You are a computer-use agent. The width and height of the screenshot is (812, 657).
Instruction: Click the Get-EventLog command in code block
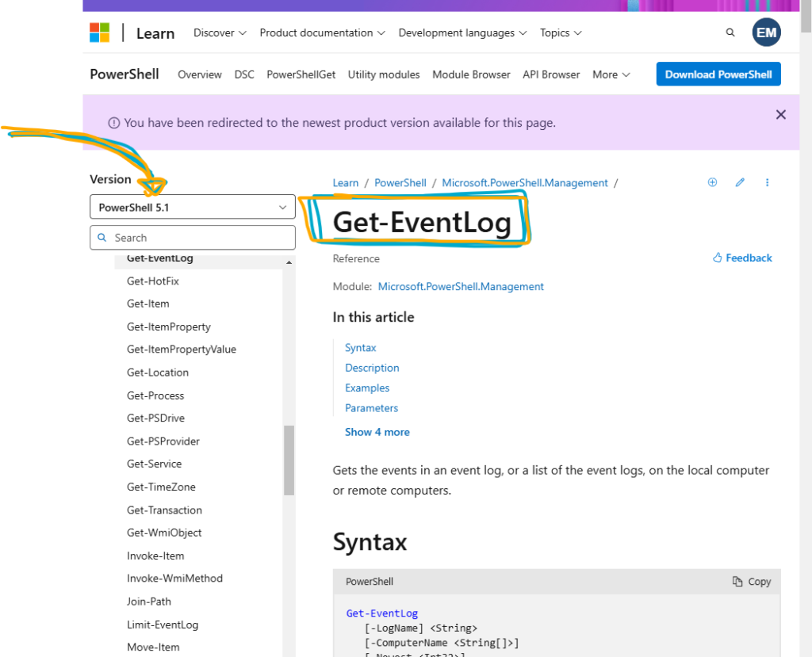pyautogui.click(x=381, y=613)
